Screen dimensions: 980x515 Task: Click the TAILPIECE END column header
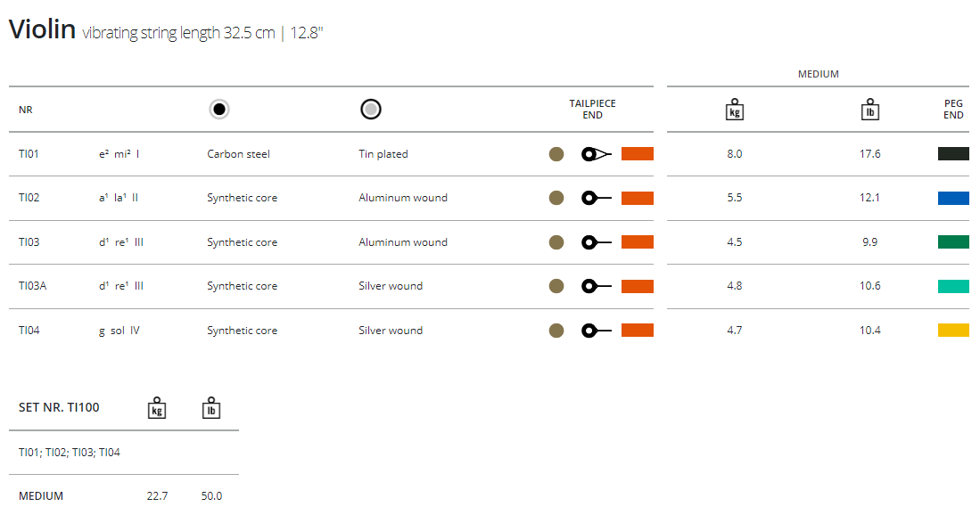[x=593, y=110]
